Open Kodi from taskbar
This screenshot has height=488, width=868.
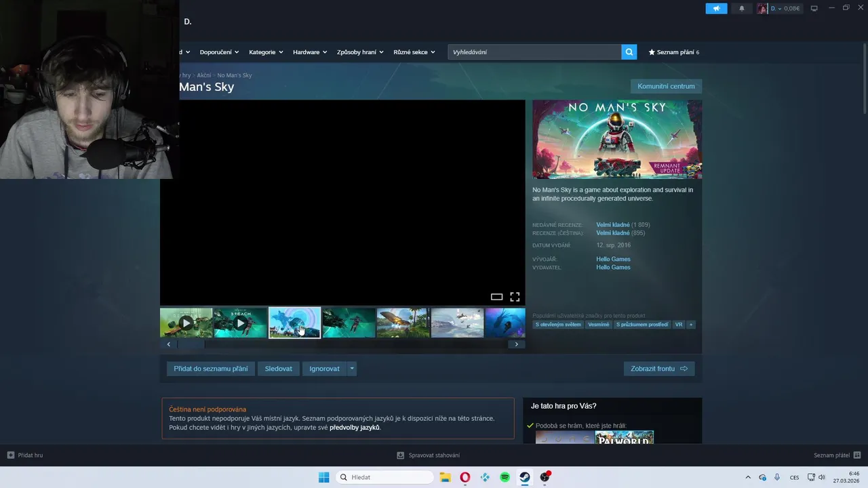[x=485, y=477]
